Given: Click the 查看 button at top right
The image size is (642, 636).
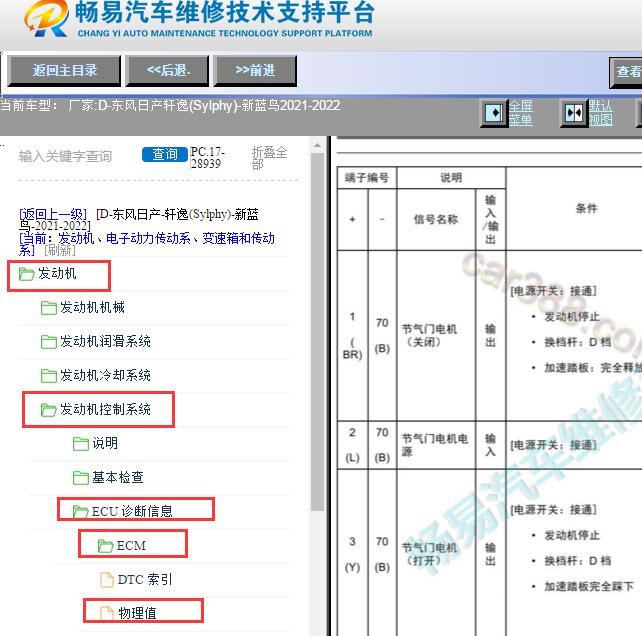Looking at the screenshot, I should click(x=627, y=72).
